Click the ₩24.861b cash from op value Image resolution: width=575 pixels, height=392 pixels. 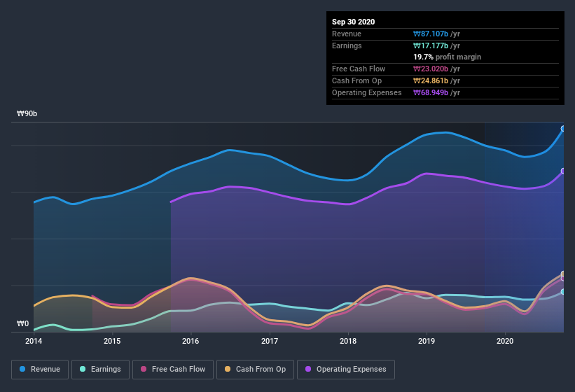click(x=431, y=81)
